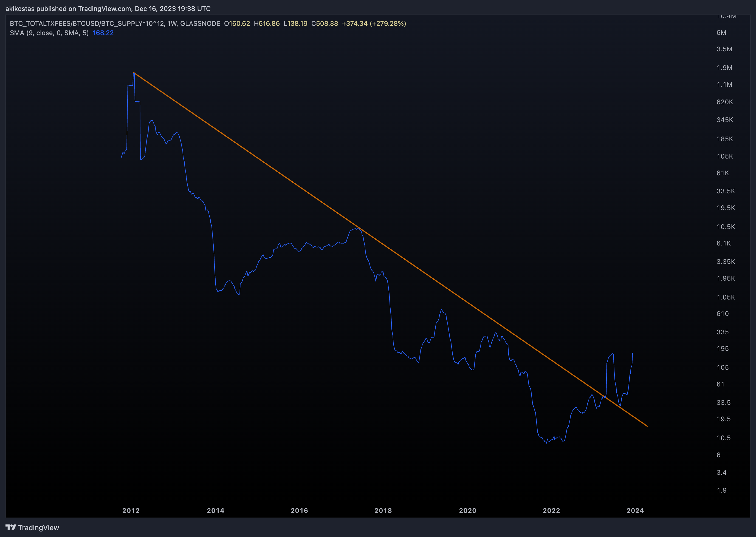Select the SMA (9, close, 0, SMA, 5) indicator label
The width and height of the screenshot is (756, 537).
click(x=49, y=33)
